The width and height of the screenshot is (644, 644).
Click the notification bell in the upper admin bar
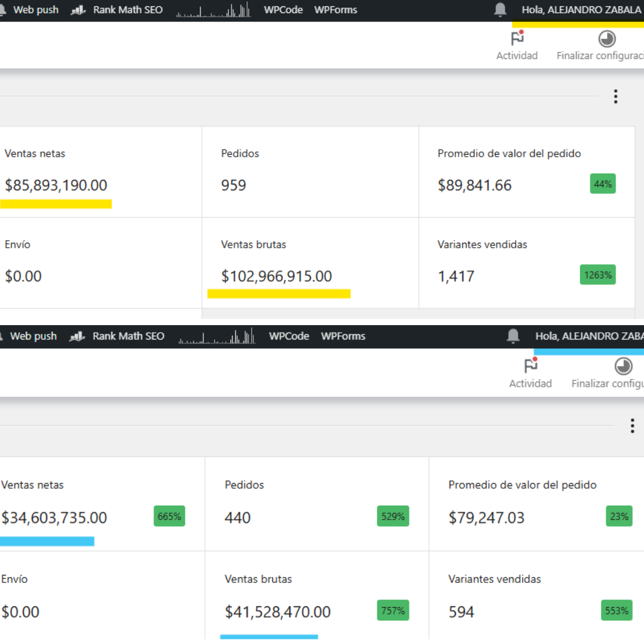(x=501, y=10)
